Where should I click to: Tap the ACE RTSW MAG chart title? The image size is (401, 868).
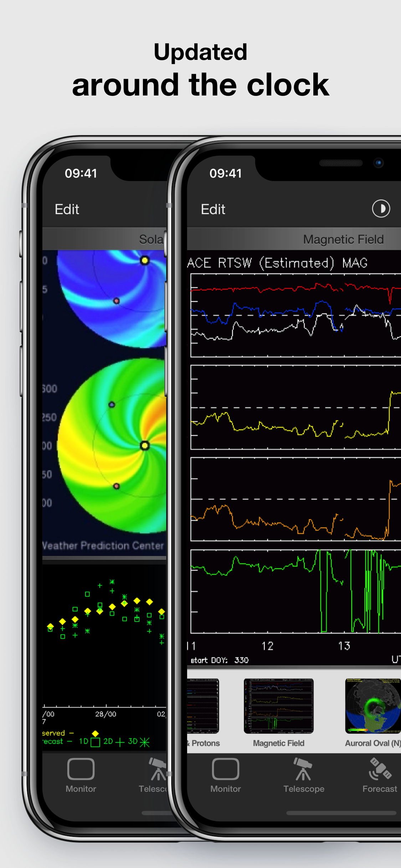[x=277, y=263]
